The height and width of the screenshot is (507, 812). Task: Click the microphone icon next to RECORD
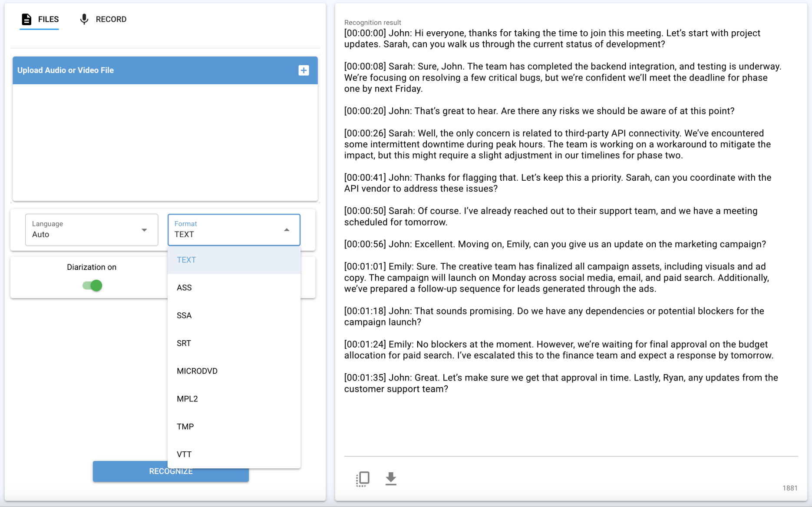[83, 19]
